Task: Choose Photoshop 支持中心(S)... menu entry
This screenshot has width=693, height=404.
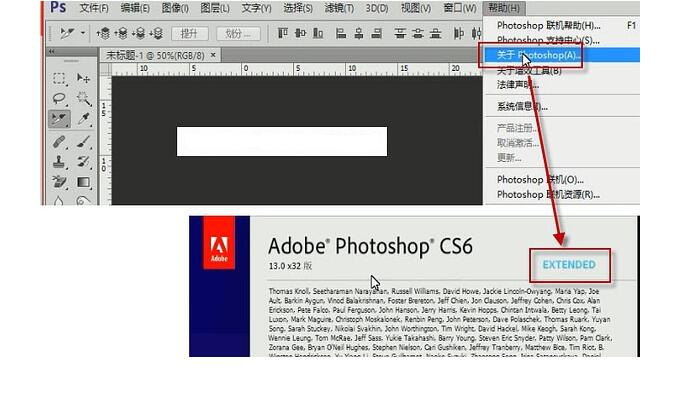Action: point(562,40)
